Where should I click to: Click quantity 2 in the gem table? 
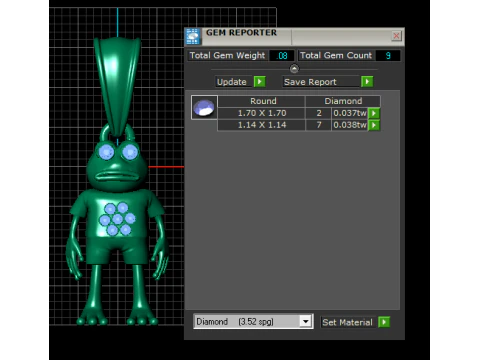319,113
